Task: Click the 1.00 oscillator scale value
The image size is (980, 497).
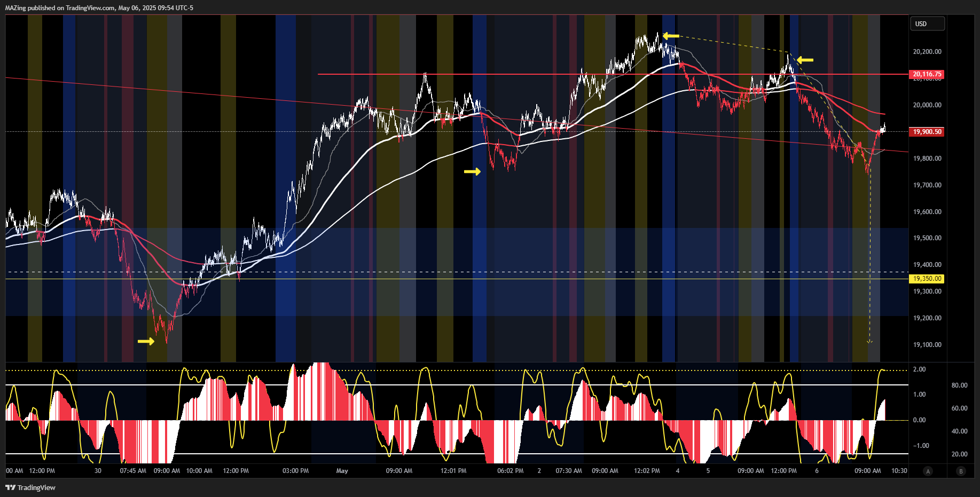Action: 919,395
